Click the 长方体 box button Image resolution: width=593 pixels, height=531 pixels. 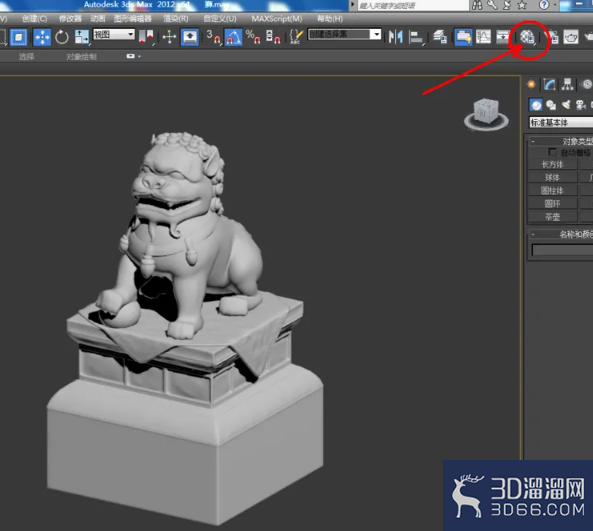[553, 164]
